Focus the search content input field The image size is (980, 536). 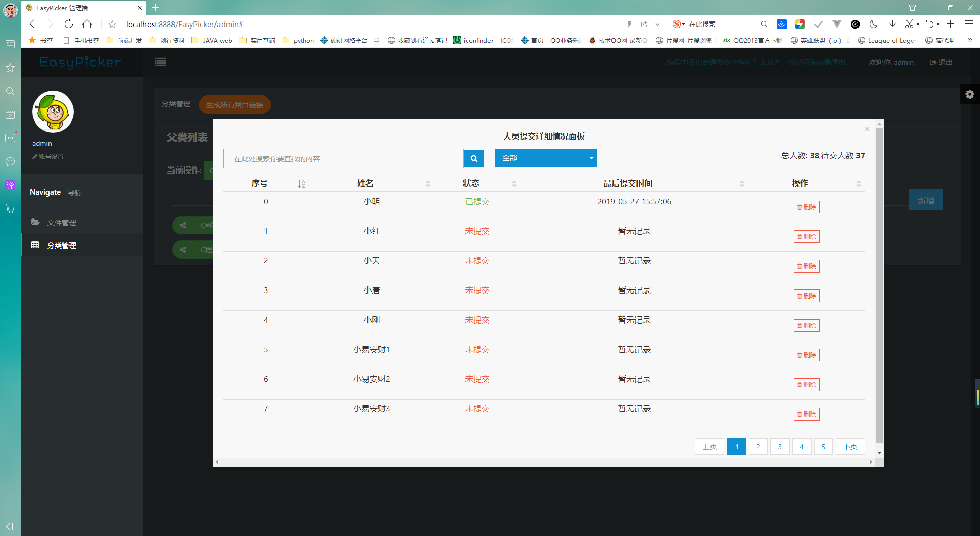(x=343, y=158)
